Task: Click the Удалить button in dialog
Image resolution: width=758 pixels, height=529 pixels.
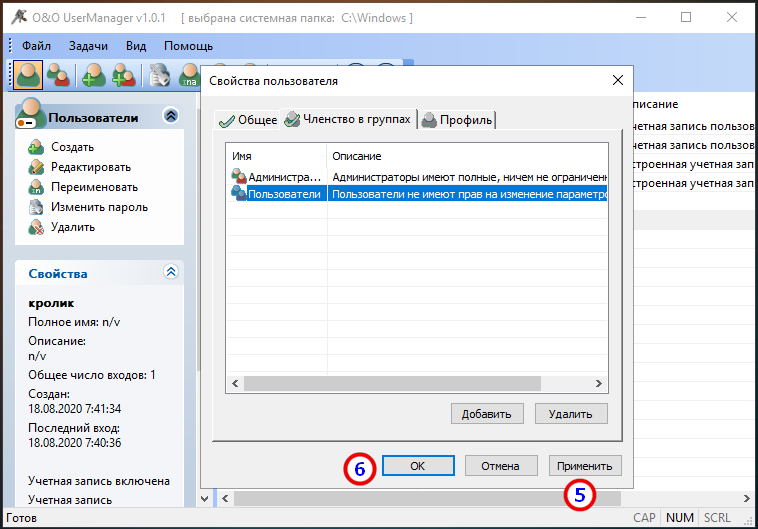Action: (x=571, y=414)
